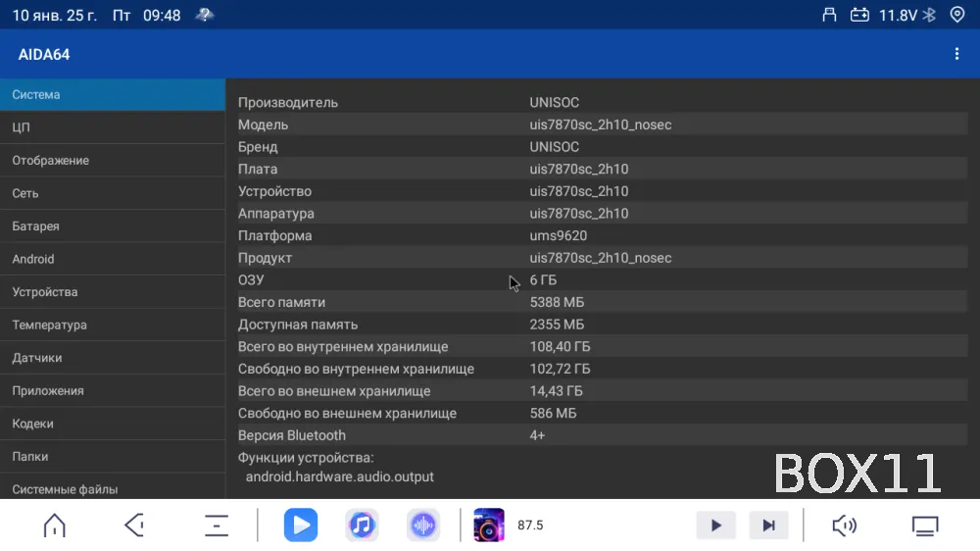Select the Аппаратура row
The image size is (980, 551).
[603, 214]
